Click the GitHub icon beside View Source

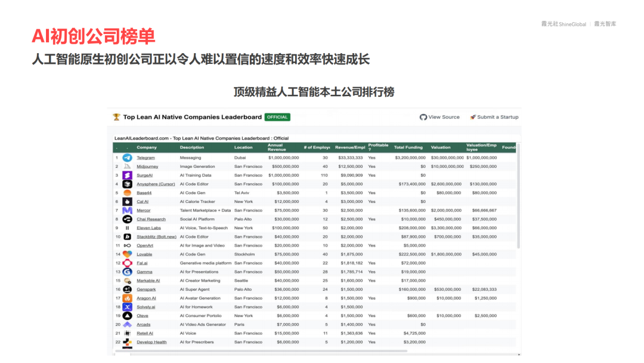pyautogui.click(x=423, y=117)
